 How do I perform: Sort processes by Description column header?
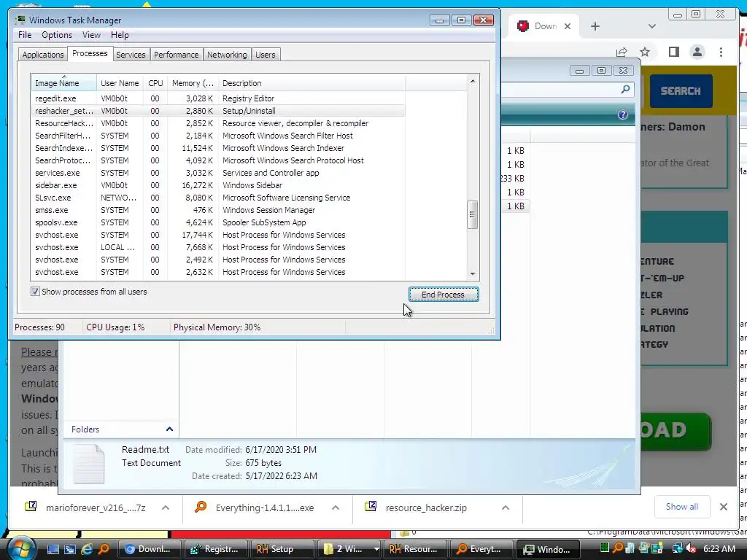[312, 83]
